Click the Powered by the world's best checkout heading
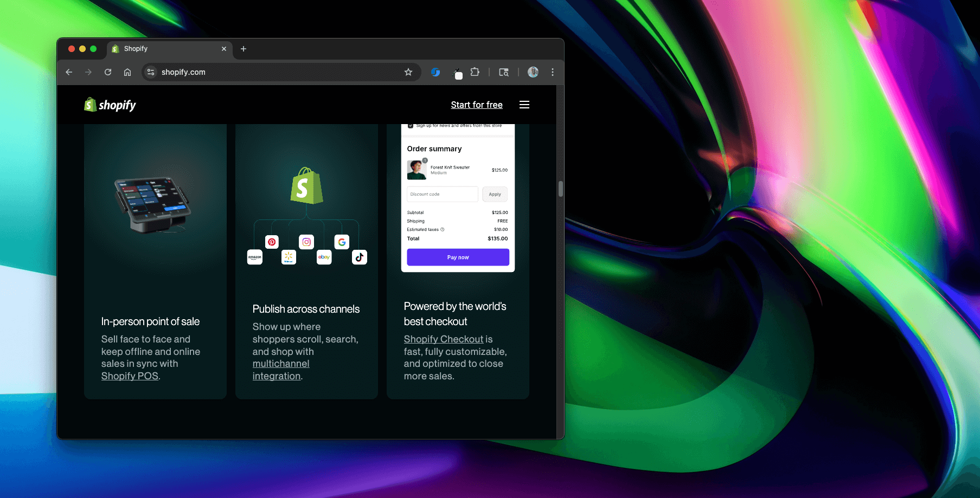Viewport: 980px width, 498px height. [x=455, y=314]
